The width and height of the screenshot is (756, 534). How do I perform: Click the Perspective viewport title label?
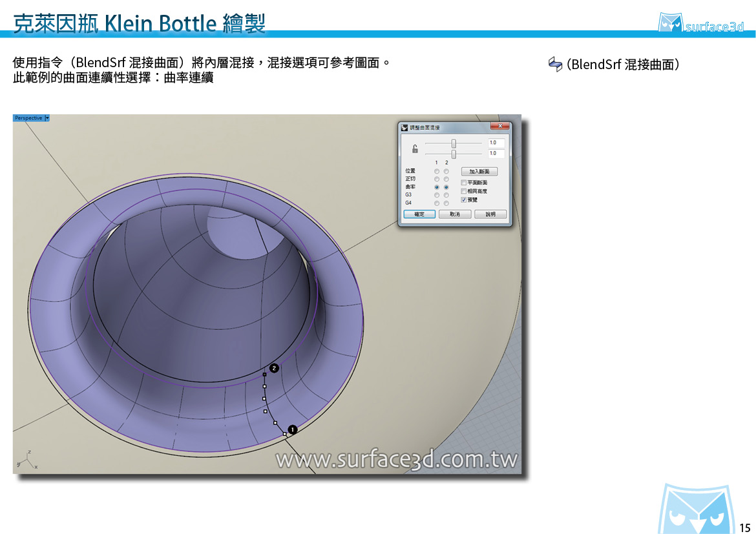click(28, 118)
